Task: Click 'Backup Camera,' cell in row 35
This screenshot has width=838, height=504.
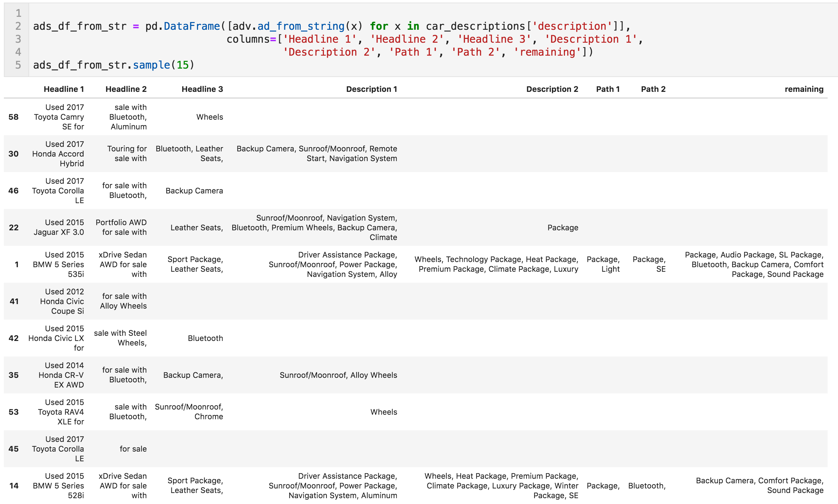Action: [x=193, y=375]
